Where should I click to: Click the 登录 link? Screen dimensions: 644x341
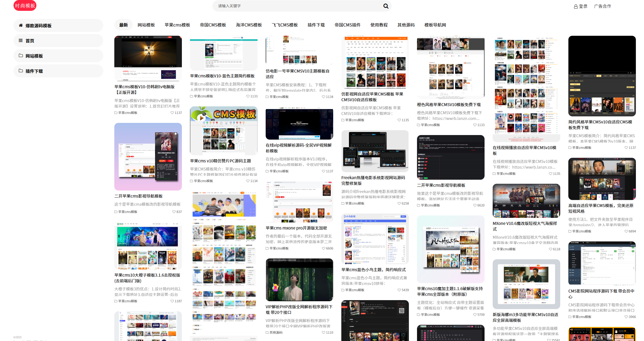click(x=583, y=6)
